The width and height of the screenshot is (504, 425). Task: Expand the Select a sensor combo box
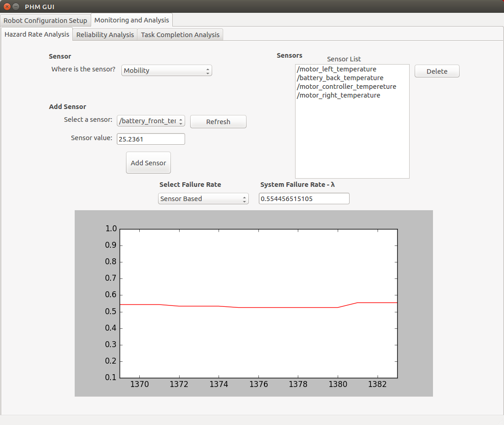[x=151, y=121]
